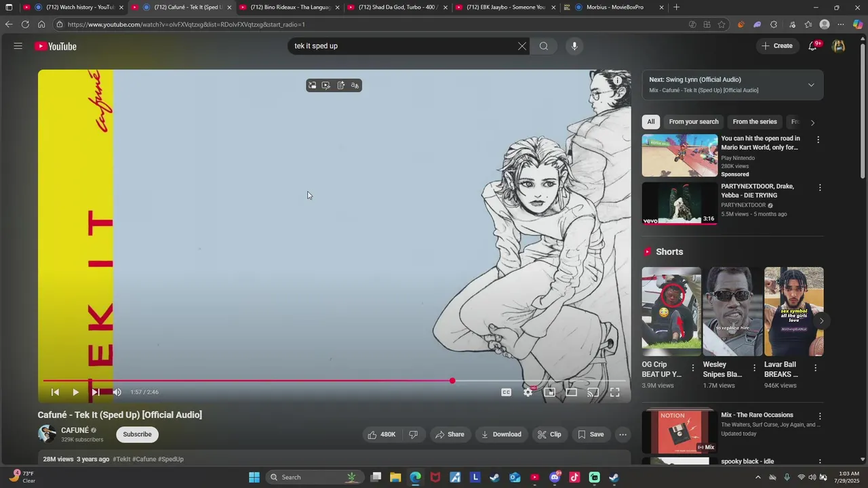Open YouTube account avatar menu
The width and height of the screenshot is (868, 488).
(839, 46)
